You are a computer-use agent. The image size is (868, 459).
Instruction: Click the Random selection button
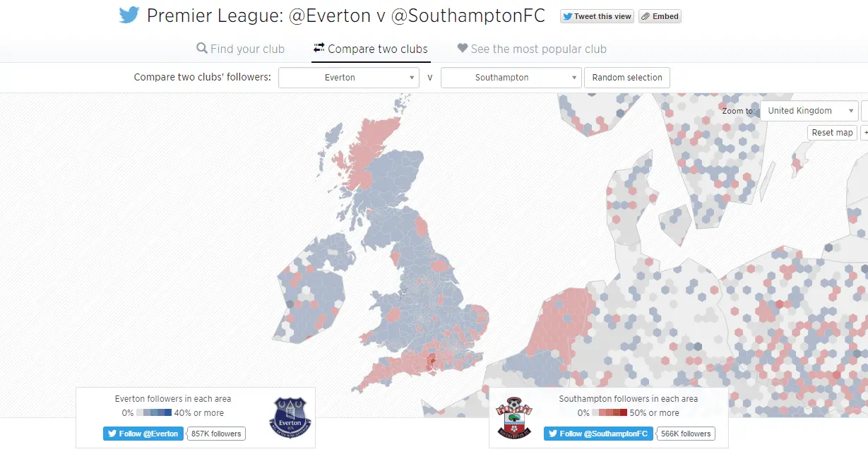(x=627, y=78)
